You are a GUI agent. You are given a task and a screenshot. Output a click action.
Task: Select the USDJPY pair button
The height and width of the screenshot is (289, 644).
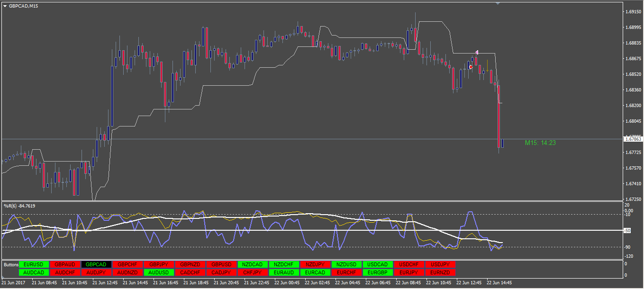point(440,264)
